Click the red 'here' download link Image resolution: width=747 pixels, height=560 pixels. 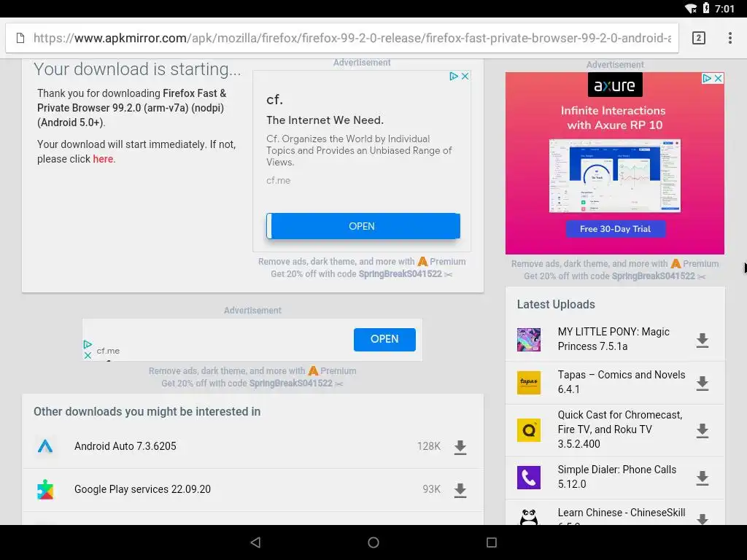click(103, 159)
